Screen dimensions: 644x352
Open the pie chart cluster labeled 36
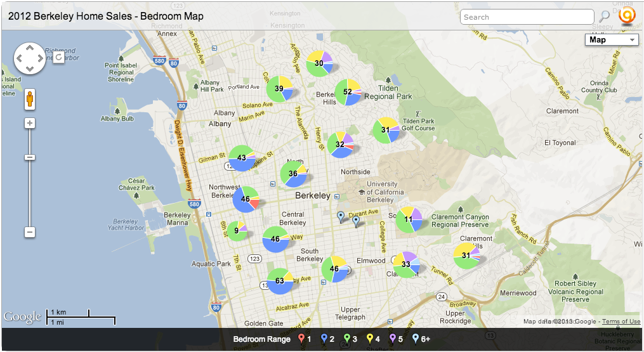[293, 174]
